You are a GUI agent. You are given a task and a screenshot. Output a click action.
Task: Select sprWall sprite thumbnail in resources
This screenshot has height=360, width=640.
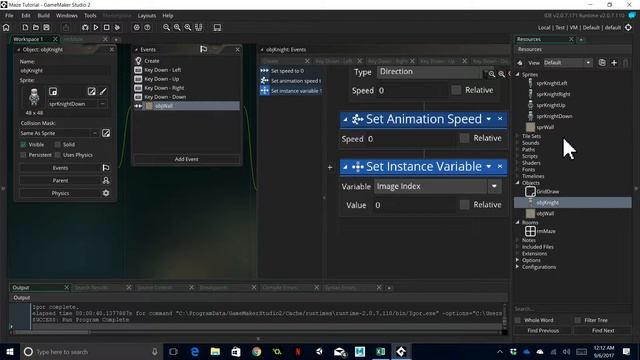pyautogui.click(x=530, y=127)
